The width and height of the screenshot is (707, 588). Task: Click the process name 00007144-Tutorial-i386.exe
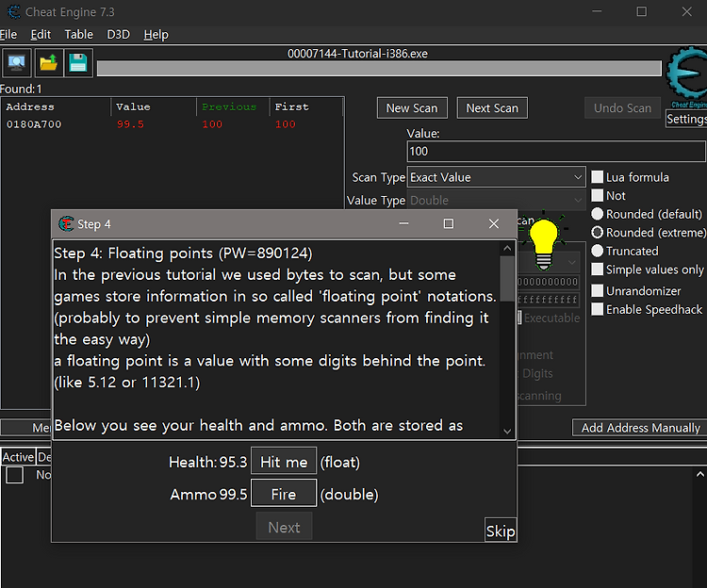357,54
